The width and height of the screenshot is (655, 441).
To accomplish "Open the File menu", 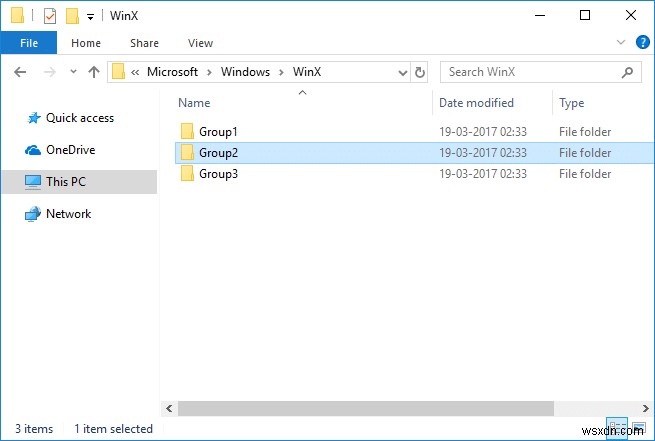I will pyautogui.click(x=29, y=43).
